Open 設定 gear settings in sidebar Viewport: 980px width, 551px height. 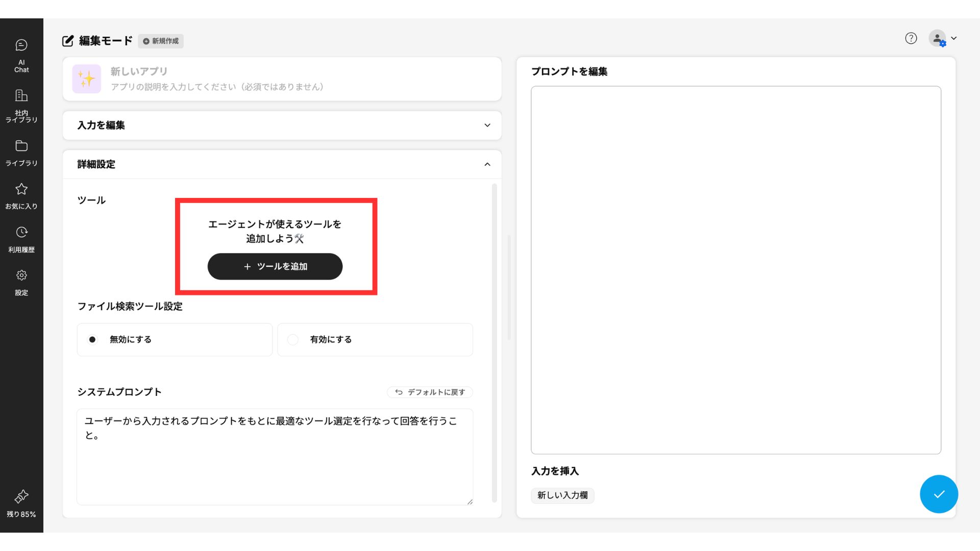click(x=21, y=276)
